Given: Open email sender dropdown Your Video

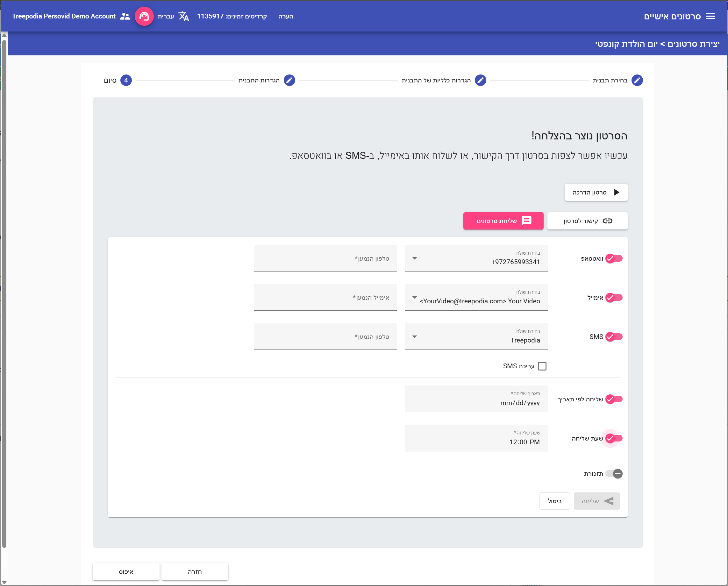Looking at the screenshot, I should tap(476, 297).
